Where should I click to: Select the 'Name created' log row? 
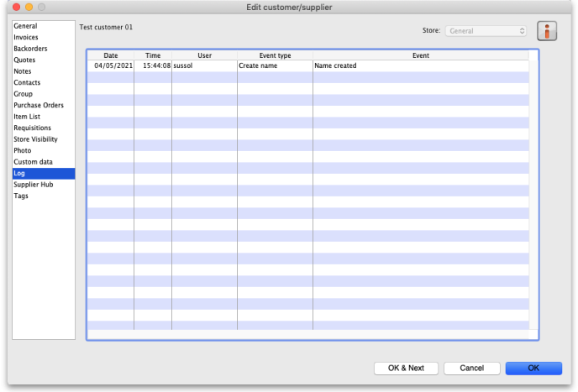point(335,65)
